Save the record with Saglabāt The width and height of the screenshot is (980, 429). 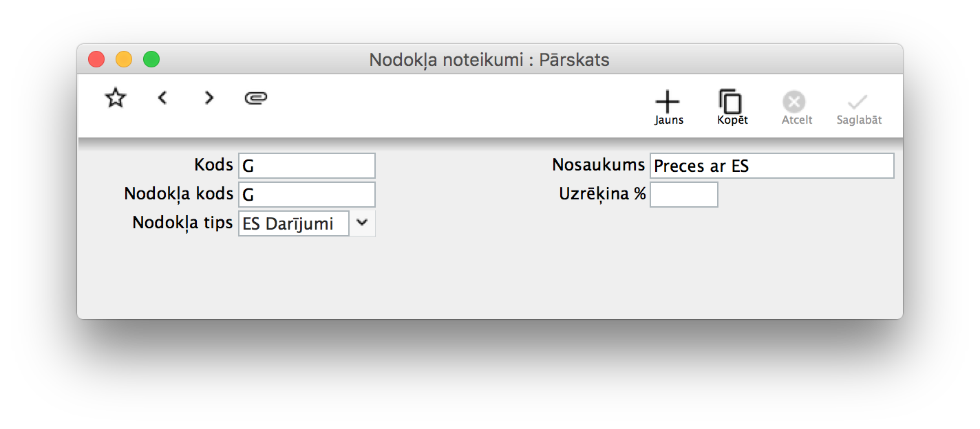(859, 107)
